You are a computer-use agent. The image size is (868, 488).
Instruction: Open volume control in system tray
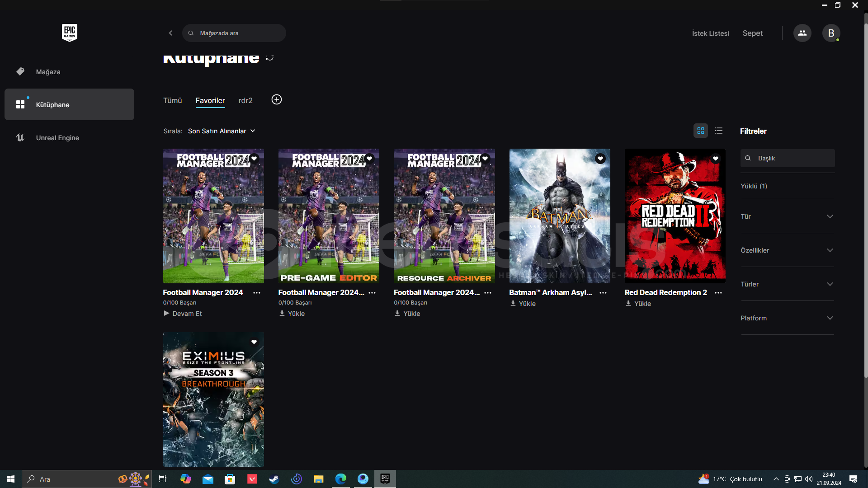pos(809,479)
